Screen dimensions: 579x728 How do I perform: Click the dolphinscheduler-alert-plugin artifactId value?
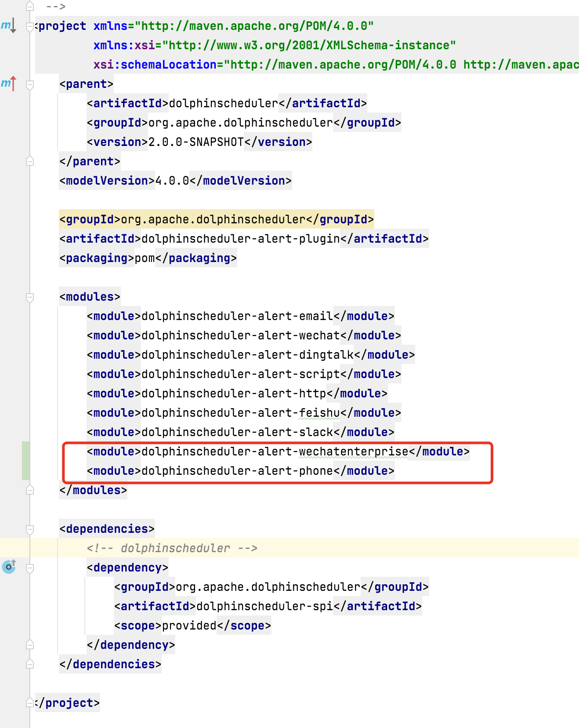click(241, 239)
